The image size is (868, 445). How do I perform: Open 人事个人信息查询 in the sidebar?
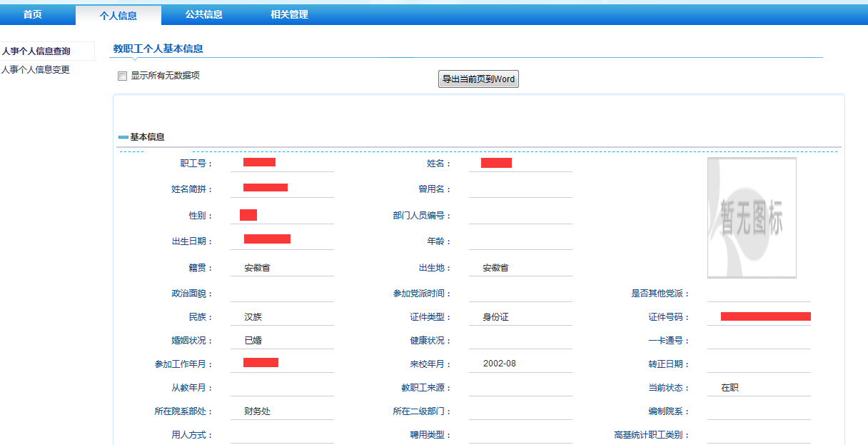pyautogui.click(x=36, y=51)
